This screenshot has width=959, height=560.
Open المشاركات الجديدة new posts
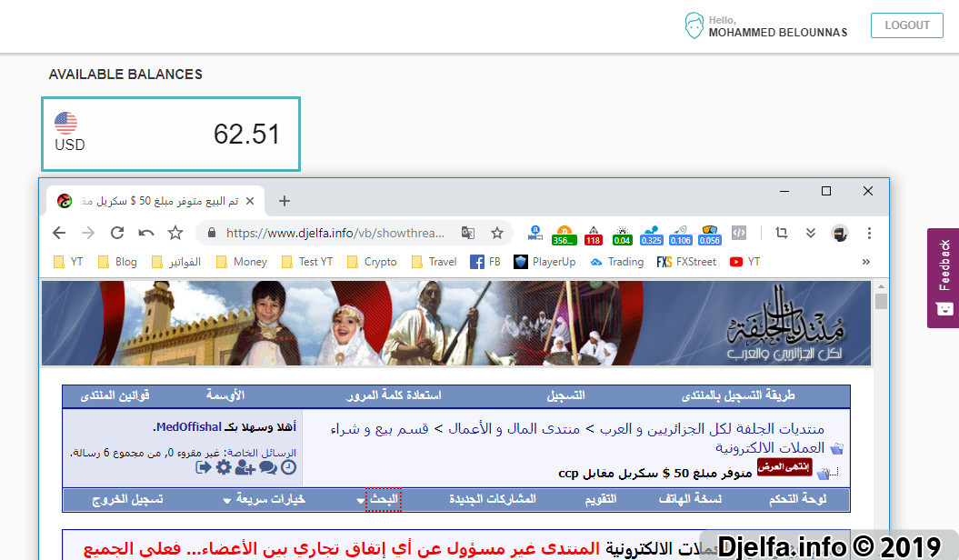point(493,499)
